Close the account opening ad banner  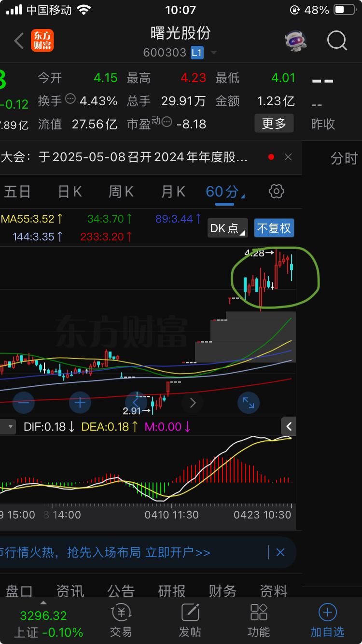(280, 552)
